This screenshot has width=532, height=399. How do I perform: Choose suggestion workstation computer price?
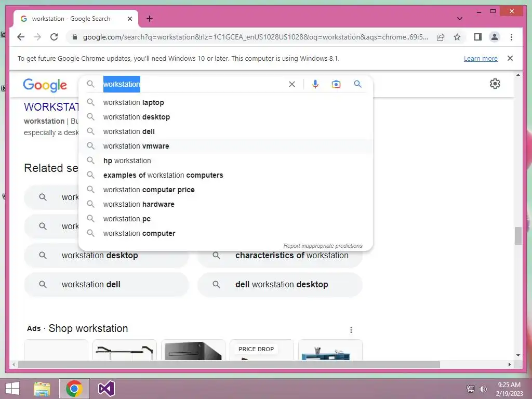[x=225, y=190]
